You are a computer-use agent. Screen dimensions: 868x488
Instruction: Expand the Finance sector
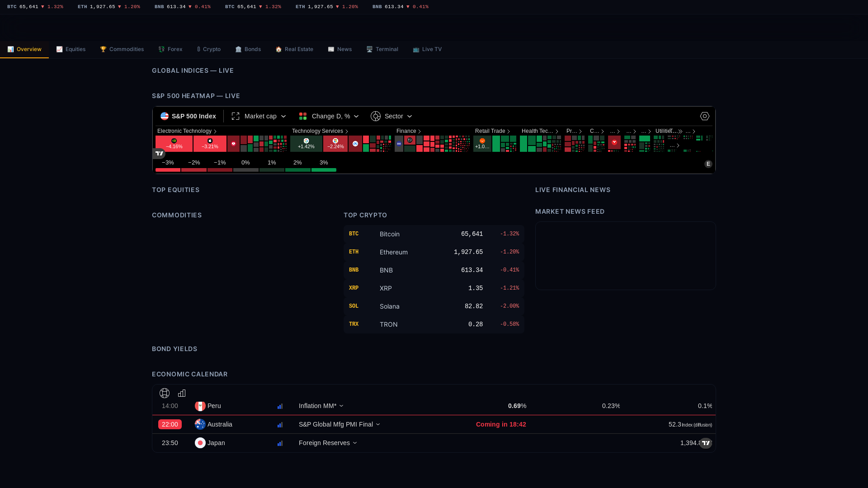coord(409,131)
